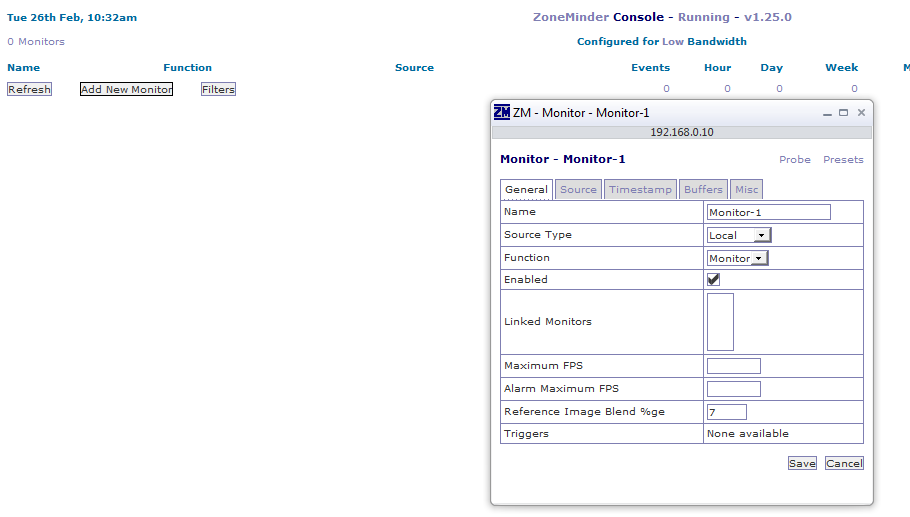The height and width of the screenshot is (517, 910).
Task: Edit the Reference Image Blend %ge field
Action: pos(727,412)
